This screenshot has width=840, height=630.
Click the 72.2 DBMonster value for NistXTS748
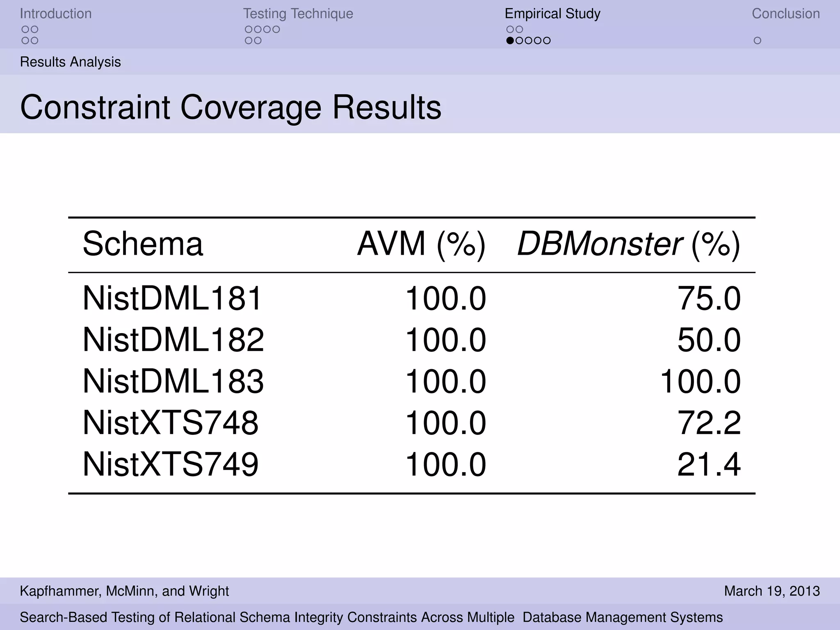click(x=709, y=423)
